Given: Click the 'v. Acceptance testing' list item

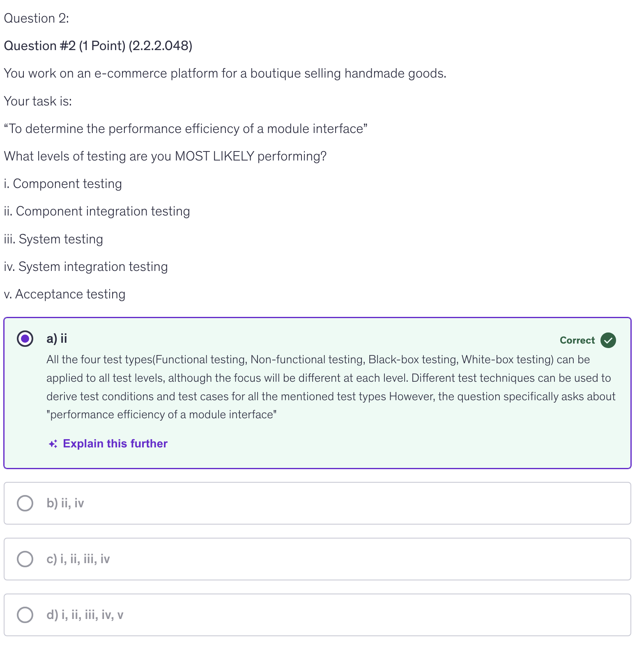Looking at the screenshot, I should [64, 294].
